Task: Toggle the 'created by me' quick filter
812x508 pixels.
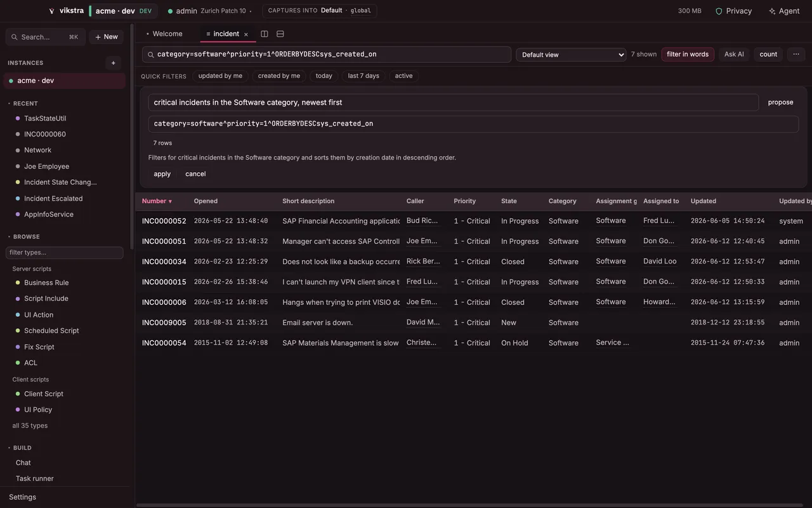Action: pos(279,76)
